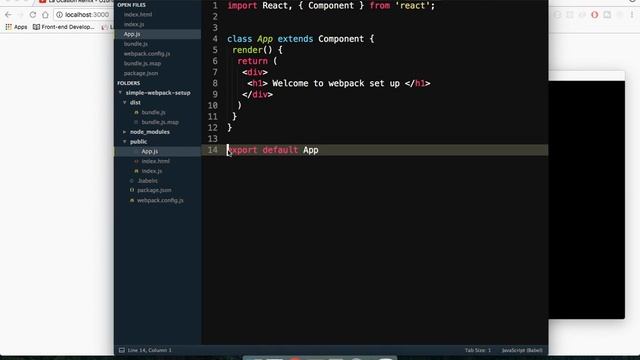640x360 pixels.
Task: Click 'App' after export default
Action: tap(311, 150)
